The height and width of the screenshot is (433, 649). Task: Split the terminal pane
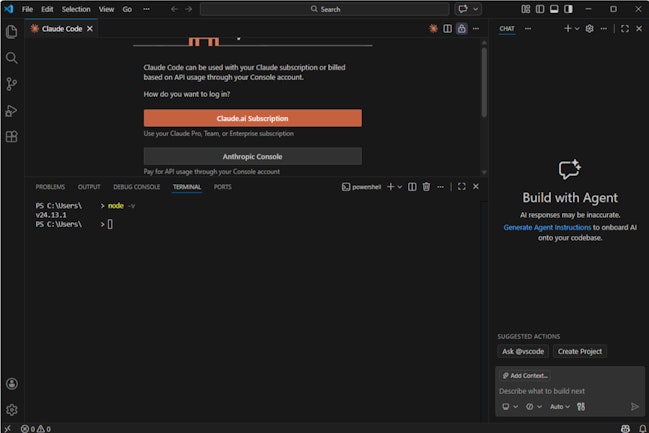pos(410,187)
